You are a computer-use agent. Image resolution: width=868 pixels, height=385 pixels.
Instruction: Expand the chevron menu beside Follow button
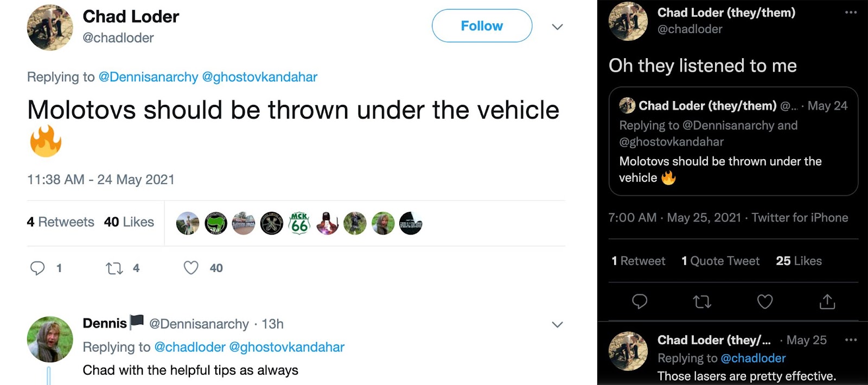point(557,27)
